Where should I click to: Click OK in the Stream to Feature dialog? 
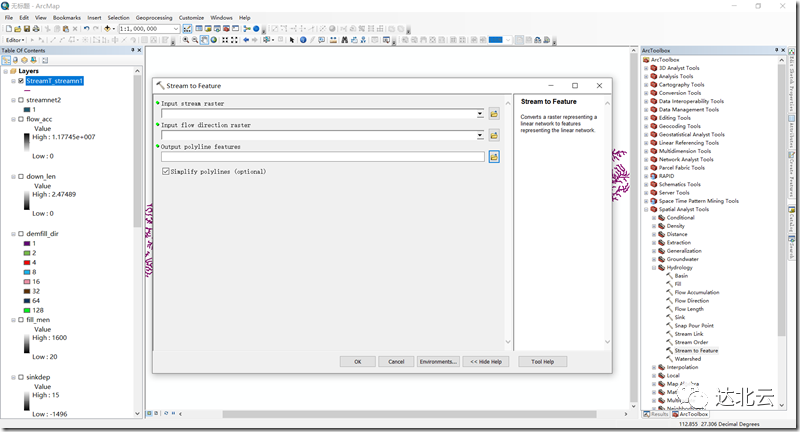(358, 362)
